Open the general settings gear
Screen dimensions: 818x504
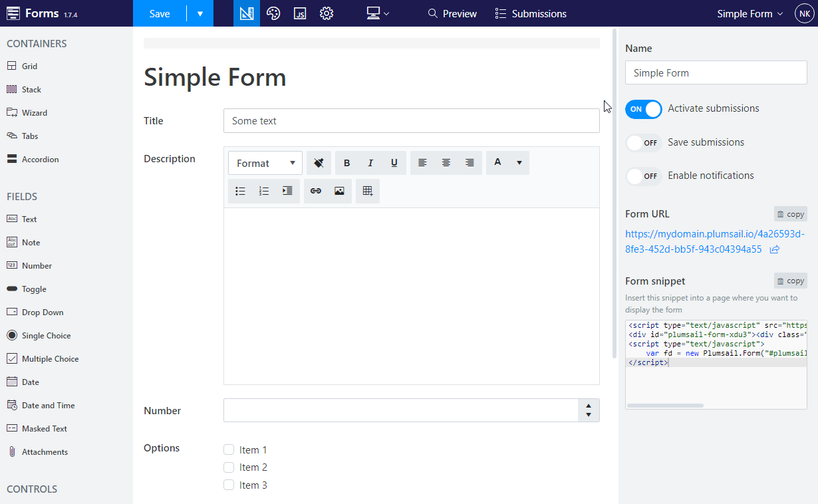click(x=327, y=13)
